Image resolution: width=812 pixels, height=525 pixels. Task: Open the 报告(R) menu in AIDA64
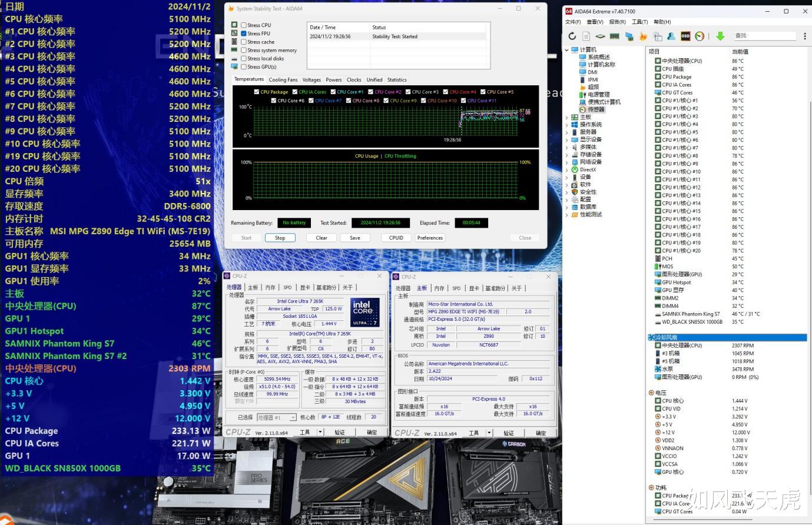(617, 22)
